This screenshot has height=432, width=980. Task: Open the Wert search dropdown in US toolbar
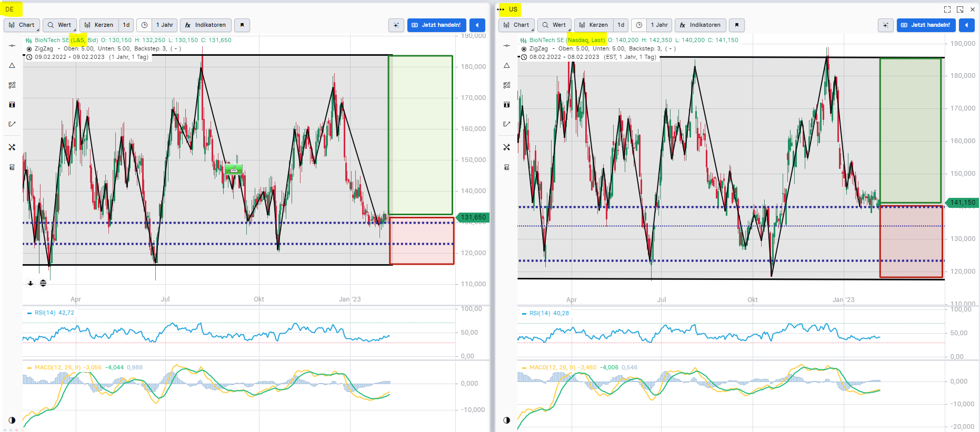click(554, 25)
